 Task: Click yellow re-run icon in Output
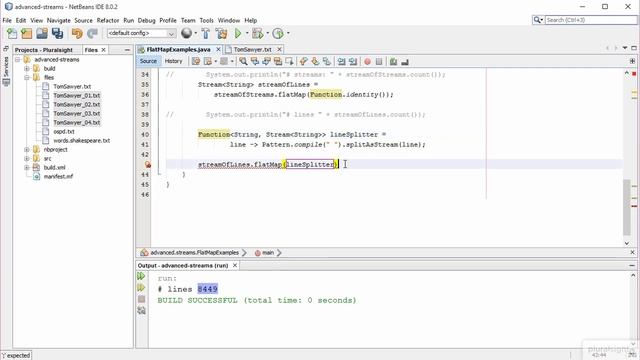(x=141, y=288)
